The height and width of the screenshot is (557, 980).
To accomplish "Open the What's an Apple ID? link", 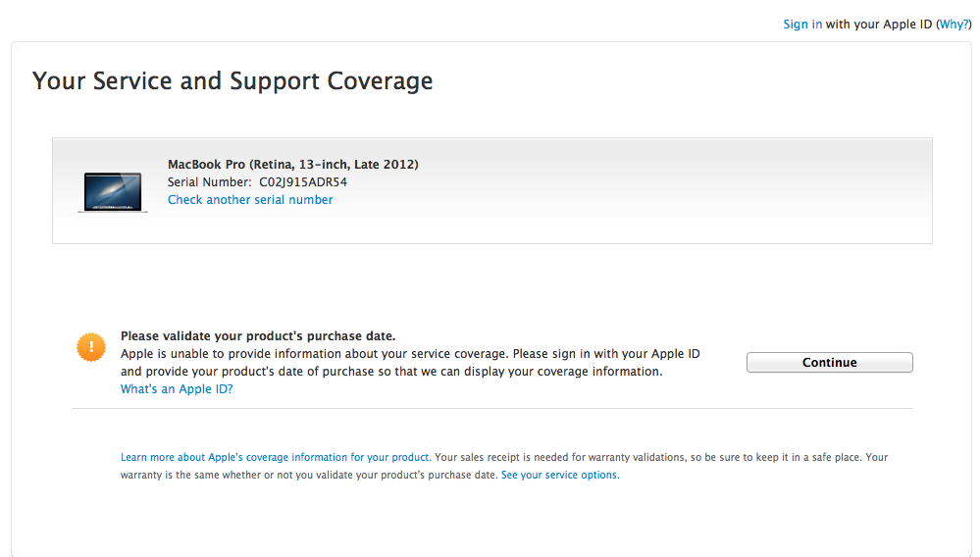I will [x=177, y=389].
